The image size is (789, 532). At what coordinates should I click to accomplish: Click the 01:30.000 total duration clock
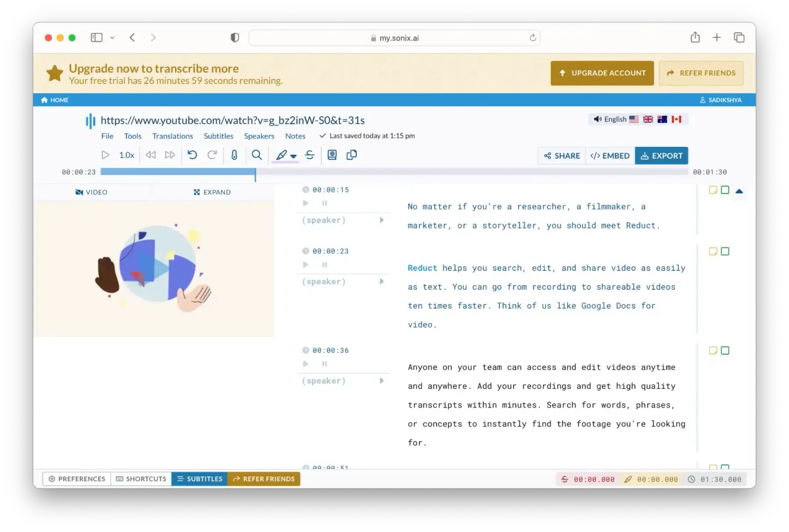pyautogui.click(x=714, y=479)
